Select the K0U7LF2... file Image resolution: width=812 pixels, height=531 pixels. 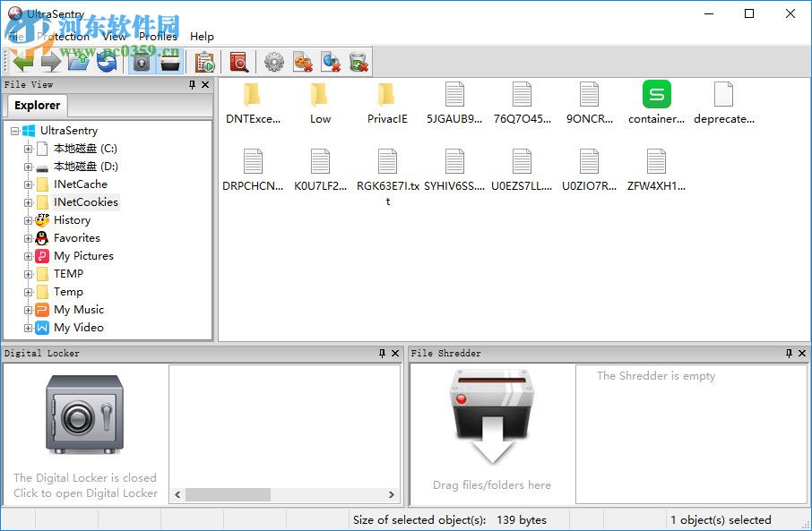[320, 171]
